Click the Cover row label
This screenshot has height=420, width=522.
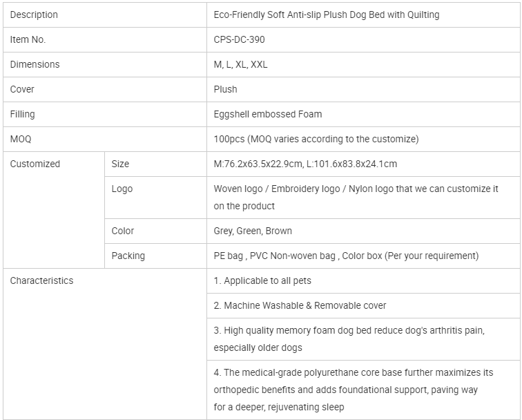22,89
